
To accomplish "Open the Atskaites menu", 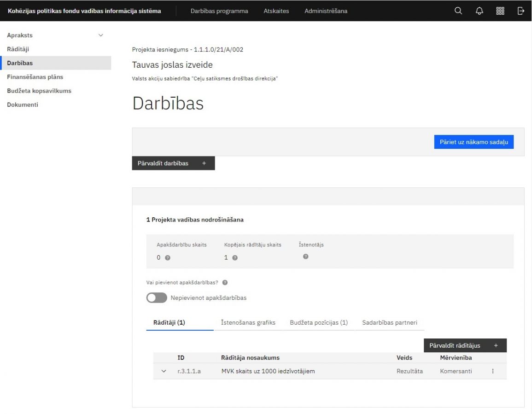I will [276, 11].
